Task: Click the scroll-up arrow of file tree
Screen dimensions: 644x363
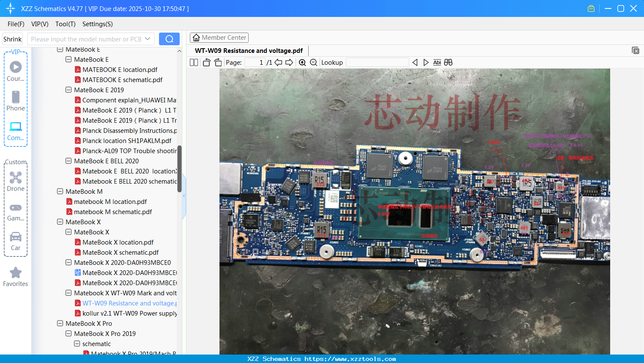Action: [179, 51]
